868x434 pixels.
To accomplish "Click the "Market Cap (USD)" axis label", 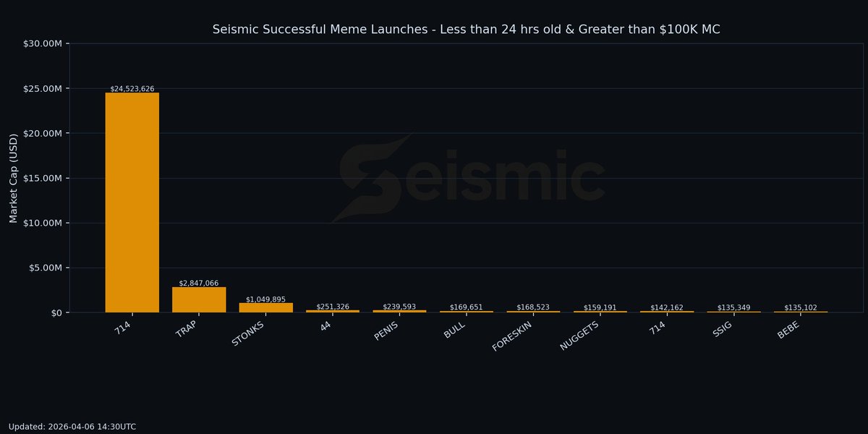I will click(x=14, y=178).
